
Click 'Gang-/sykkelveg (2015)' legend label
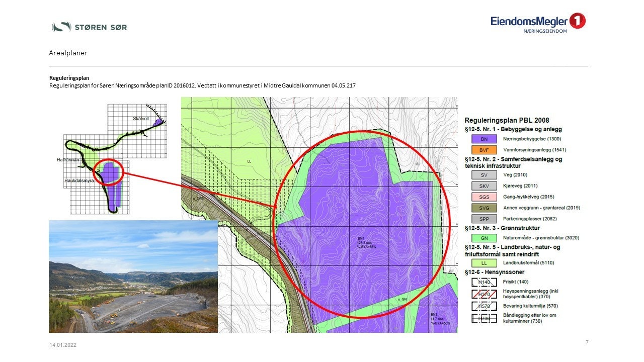[x=529, y=197]
